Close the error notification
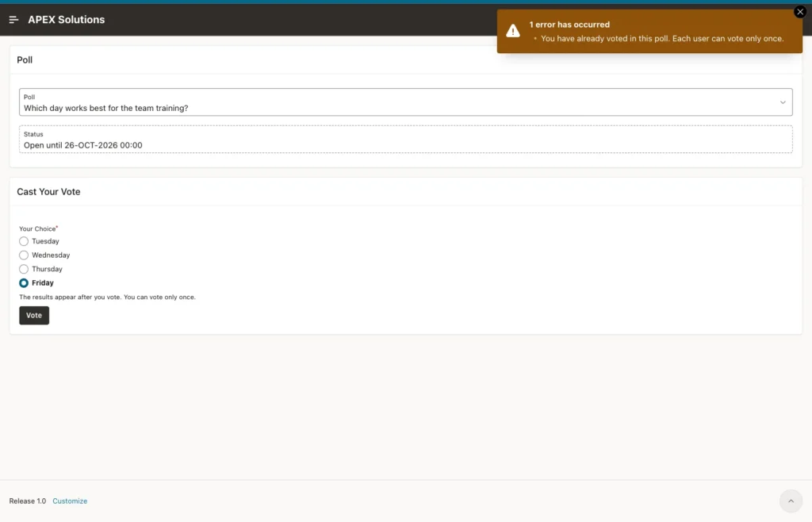Viewport: 812px width, 522px height. click(799, 11)
